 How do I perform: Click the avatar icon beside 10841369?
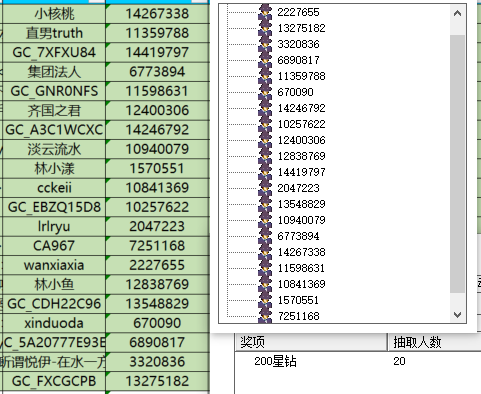265,284
